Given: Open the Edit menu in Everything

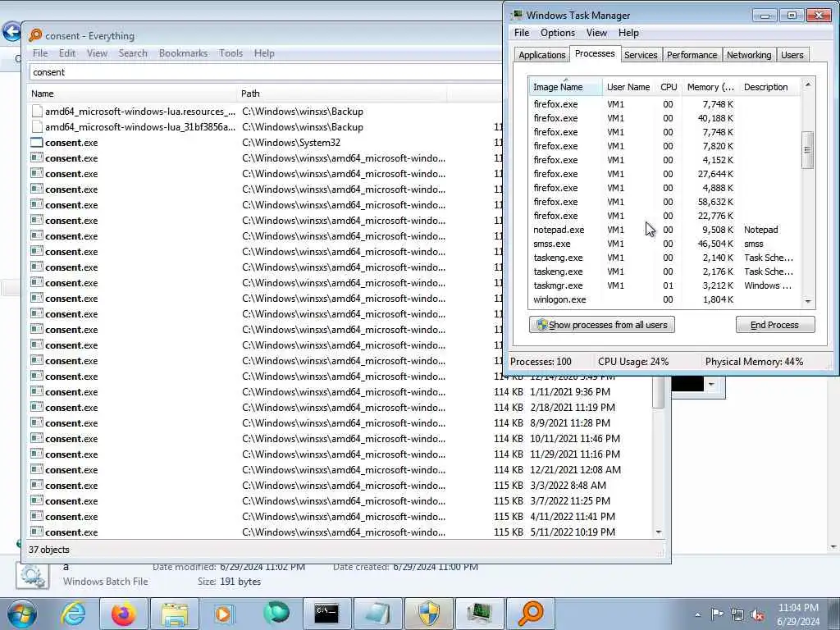Looking at the screenshot, I should (x=67, y=53).
